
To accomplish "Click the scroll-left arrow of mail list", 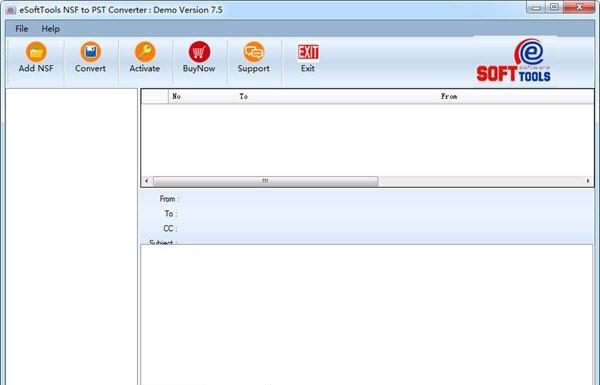I will click(147, 181).
